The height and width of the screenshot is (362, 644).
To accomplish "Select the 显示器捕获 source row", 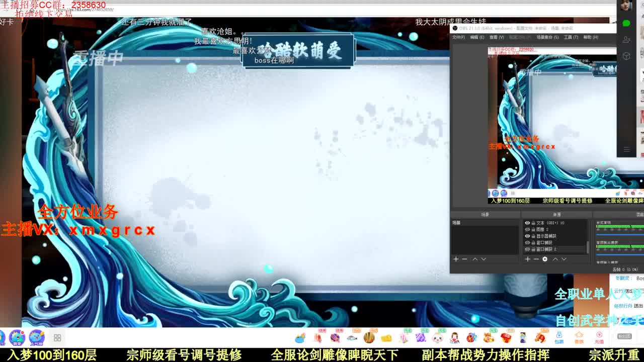I will 554,236.
